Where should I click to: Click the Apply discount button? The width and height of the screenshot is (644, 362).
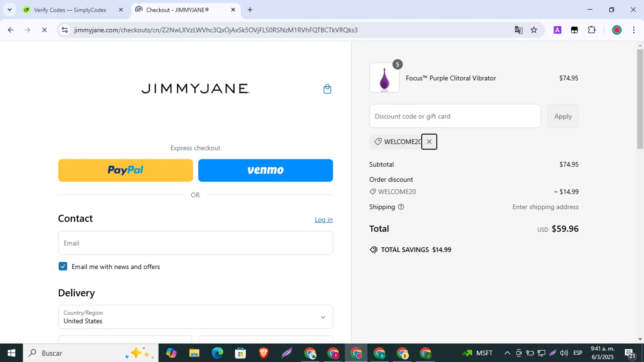(563, 116)
